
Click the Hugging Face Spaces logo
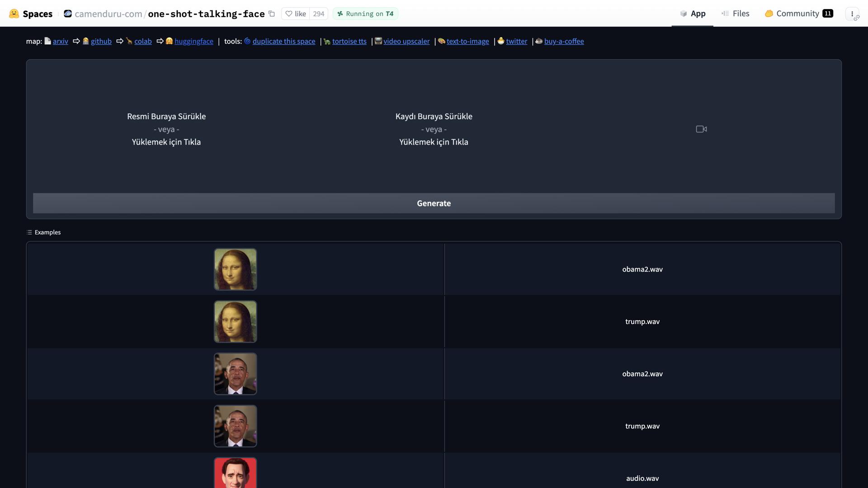click(x=14, y=14)
